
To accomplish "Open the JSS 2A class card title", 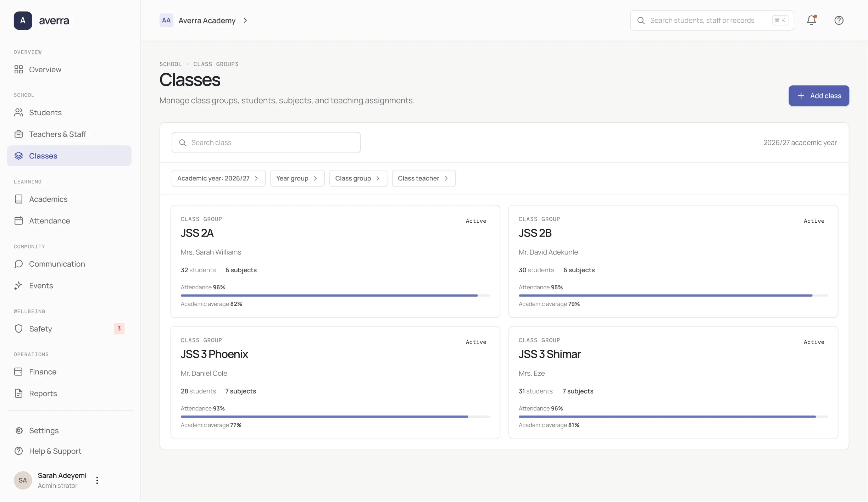I will [x=197, y=233].
